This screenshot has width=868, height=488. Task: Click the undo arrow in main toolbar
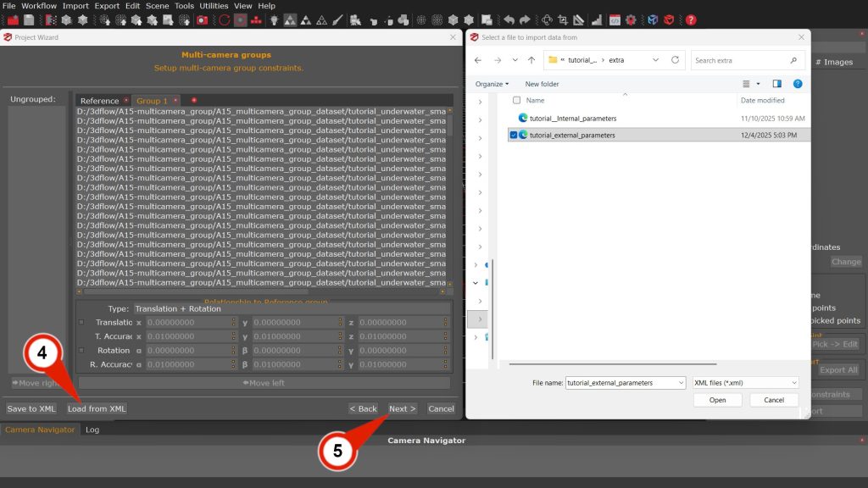(x=509, y=19)
